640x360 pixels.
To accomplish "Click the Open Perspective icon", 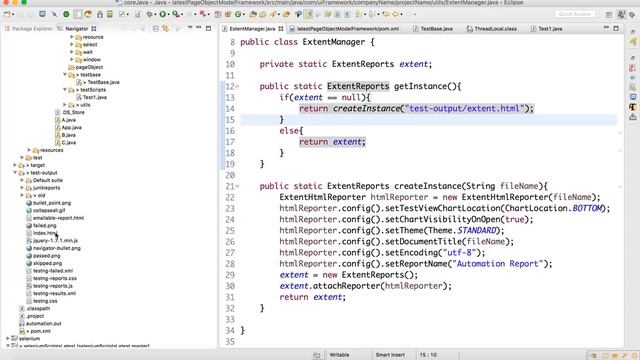I will click(x=609, y=14).
